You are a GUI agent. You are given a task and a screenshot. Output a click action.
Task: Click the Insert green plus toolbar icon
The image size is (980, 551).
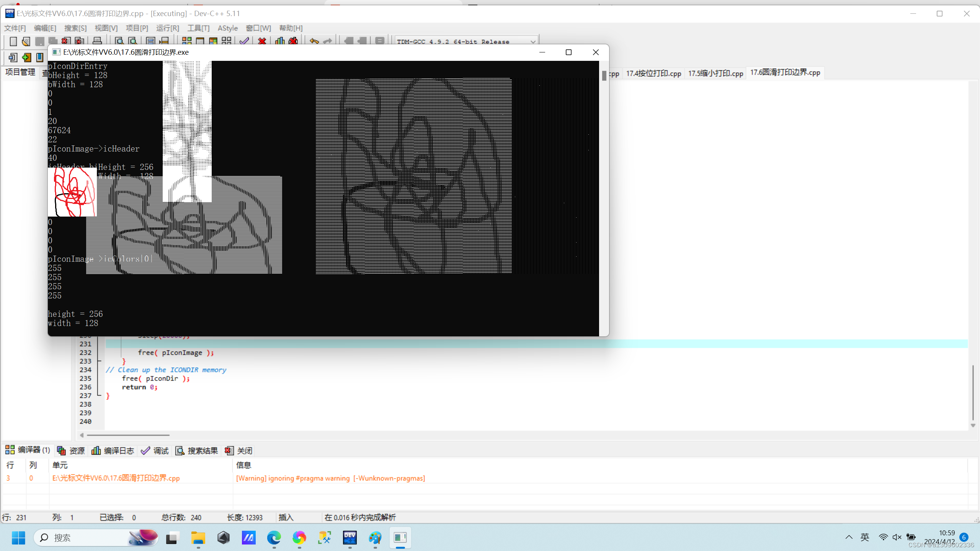(x=26, y=57)
